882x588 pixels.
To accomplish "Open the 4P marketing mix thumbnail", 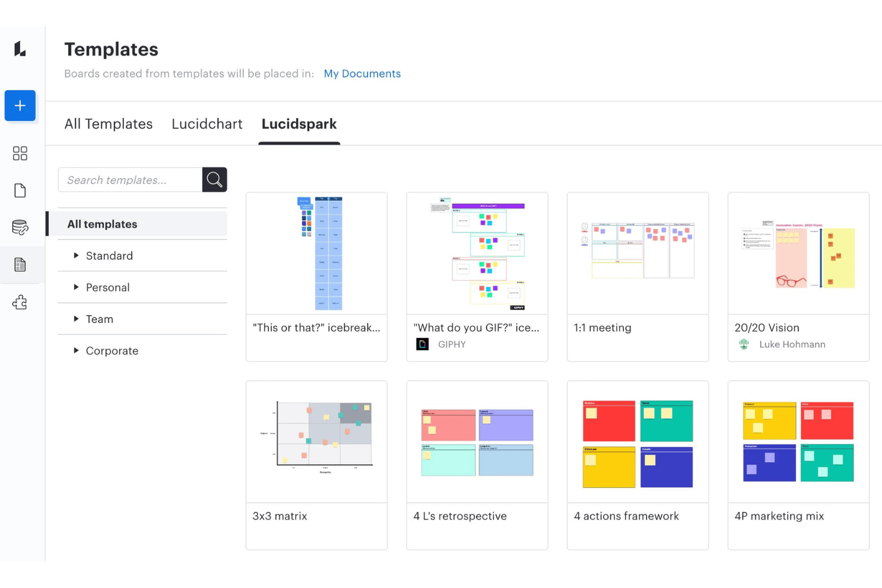I will [x=799, y=441].
